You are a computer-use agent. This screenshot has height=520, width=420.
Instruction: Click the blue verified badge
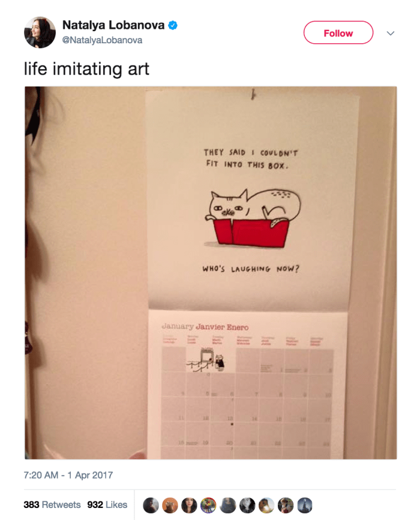(x=173, y=25)
